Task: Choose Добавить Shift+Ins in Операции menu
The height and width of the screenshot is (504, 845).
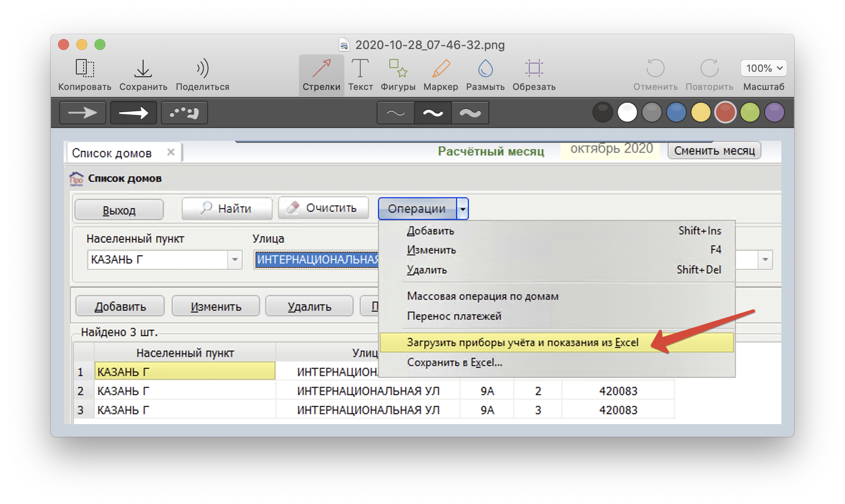Action: pyautogui.click(x=557, y=231)
